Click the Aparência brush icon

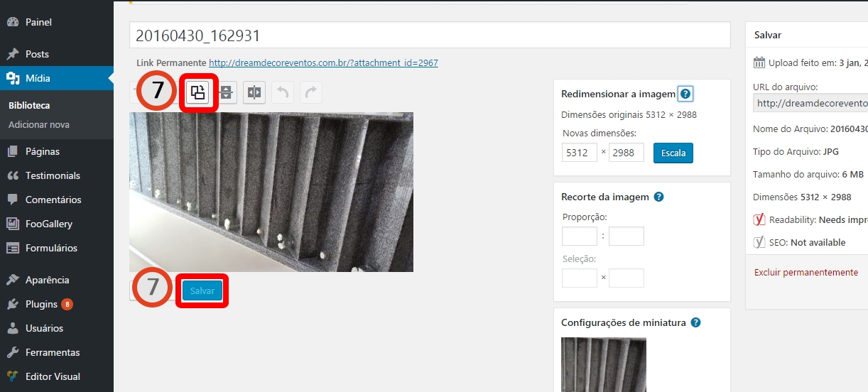pyautogui.click(x=13, y=280)
